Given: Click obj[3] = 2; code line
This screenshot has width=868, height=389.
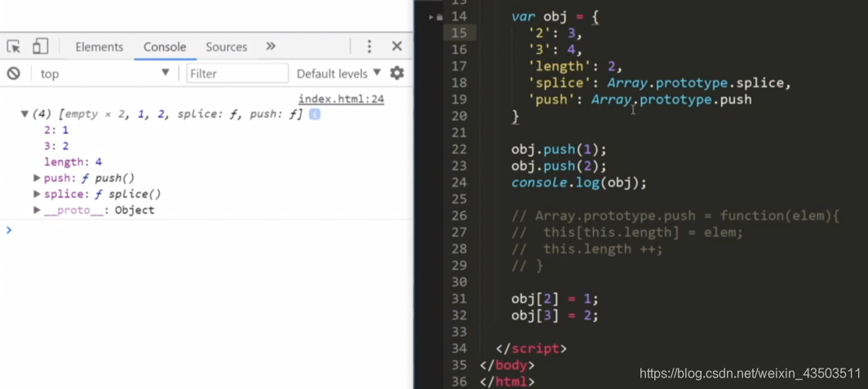Looking at the screenshot, I should pos(555,316).
